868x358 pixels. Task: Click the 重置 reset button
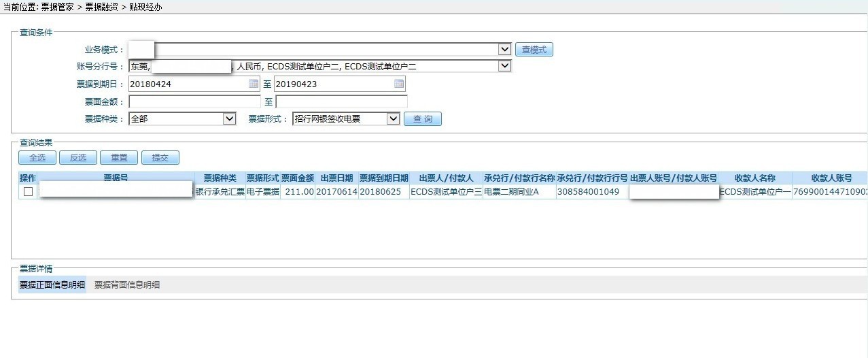(x=119, y=158)
